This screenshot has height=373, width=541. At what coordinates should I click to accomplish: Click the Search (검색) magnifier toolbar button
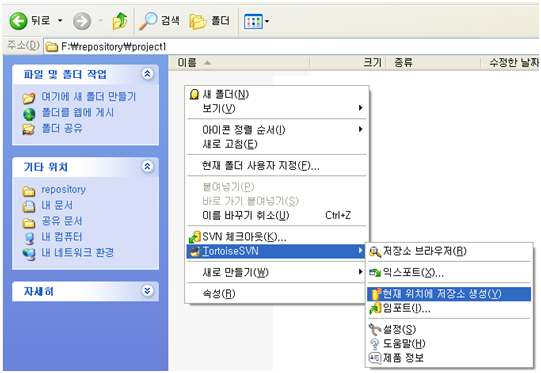coord(159,21)
